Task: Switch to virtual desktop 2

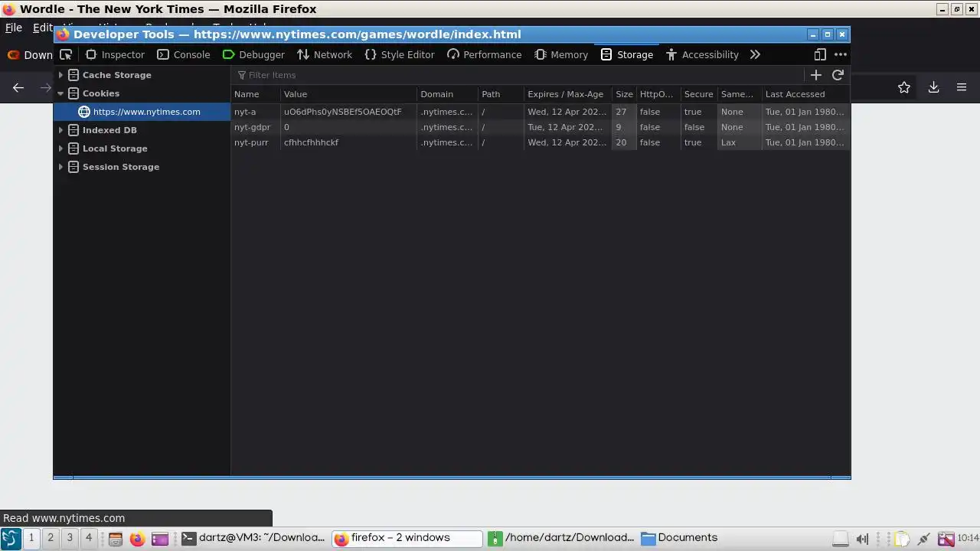Action: click(x=51, y=538)
